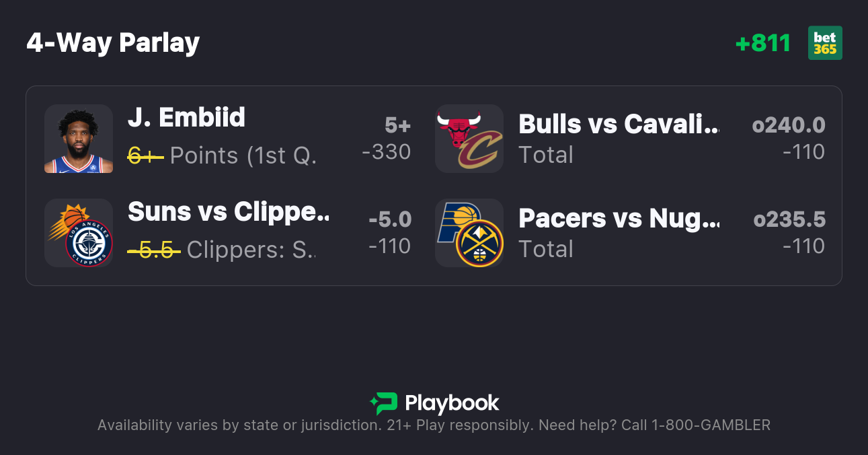This screenshot has width=868, height=455.
Task: Expand the truncated Bulls vs Cavaliers matchup name
Action: coord(619,125)
